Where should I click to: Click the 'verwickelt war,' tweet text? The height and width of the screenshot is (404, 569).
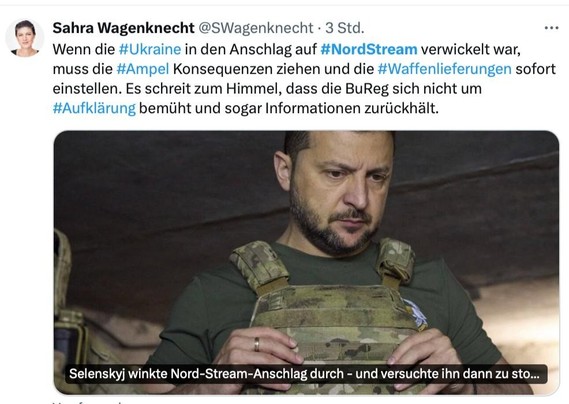tap(471, 49)
